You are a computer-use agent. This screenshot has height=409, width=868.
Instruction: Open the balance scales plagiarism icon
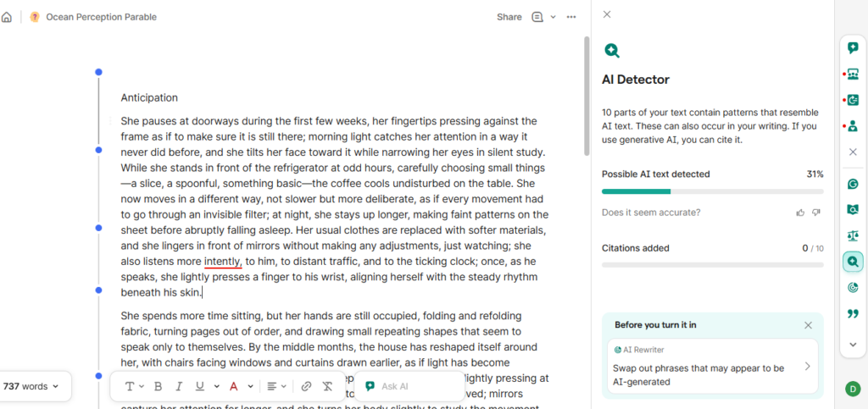click(853, 236)
